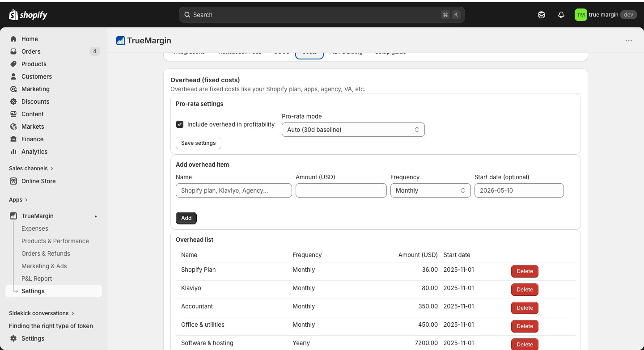Click the Marketing target icon in sidebar
Image resolution: width=644 pixels, height=350 pixels.
tap(13, 89)
